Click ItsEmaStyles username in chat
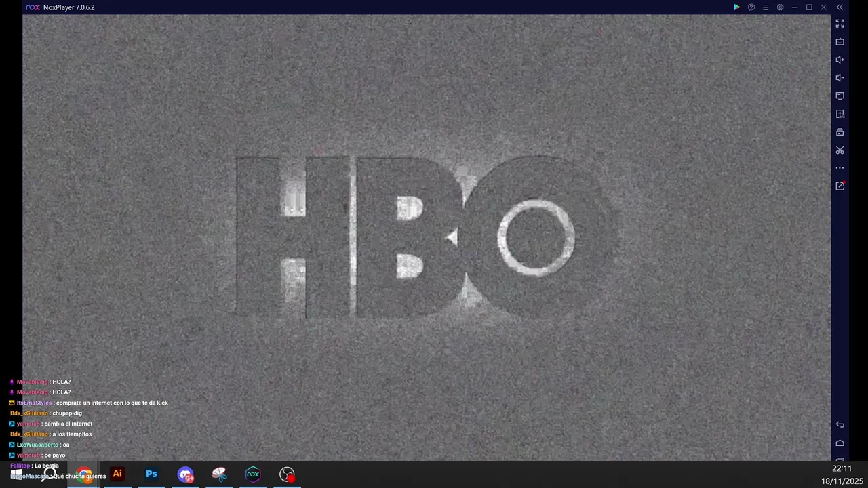Image resolution: width=868 pixels, height=488 pixels. (x=34, y=403)
